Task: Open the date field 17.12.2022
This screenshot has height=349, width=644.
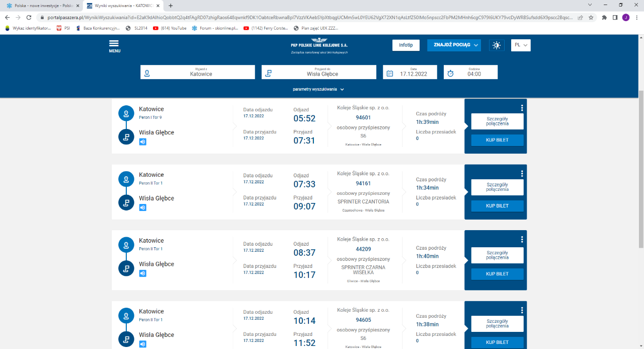Action: [411, 72]
